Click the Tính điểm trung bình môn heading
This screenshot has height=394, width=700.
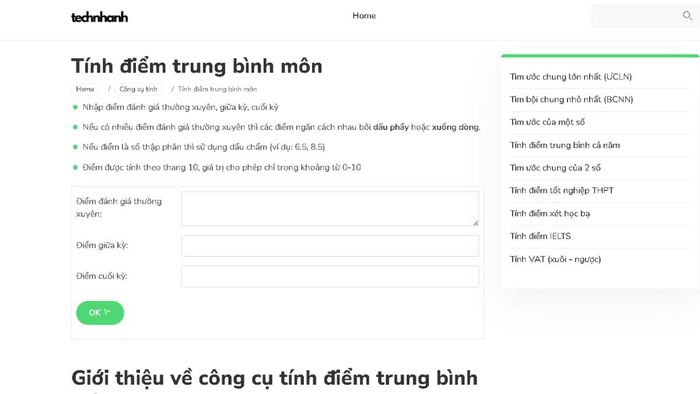click(196, 66)
